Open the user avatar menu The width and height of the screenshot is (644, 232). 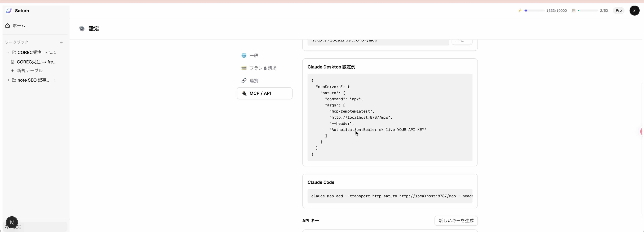634,11
